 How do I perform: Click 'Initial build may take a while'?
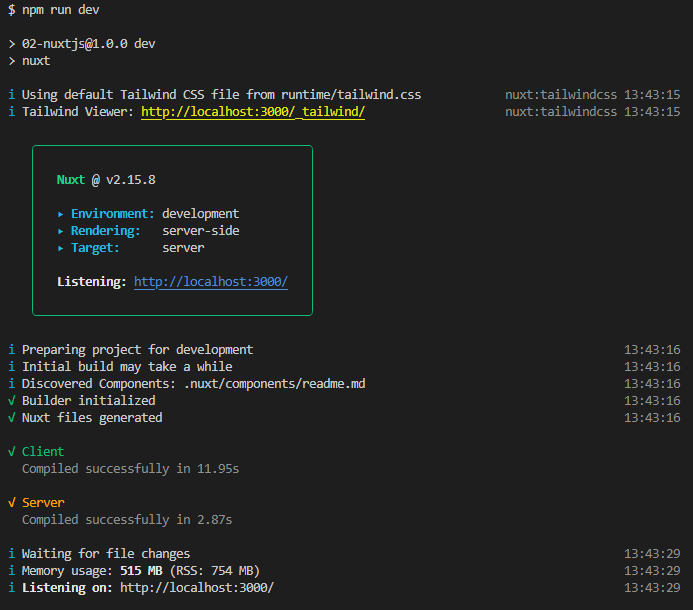point(127,366)
